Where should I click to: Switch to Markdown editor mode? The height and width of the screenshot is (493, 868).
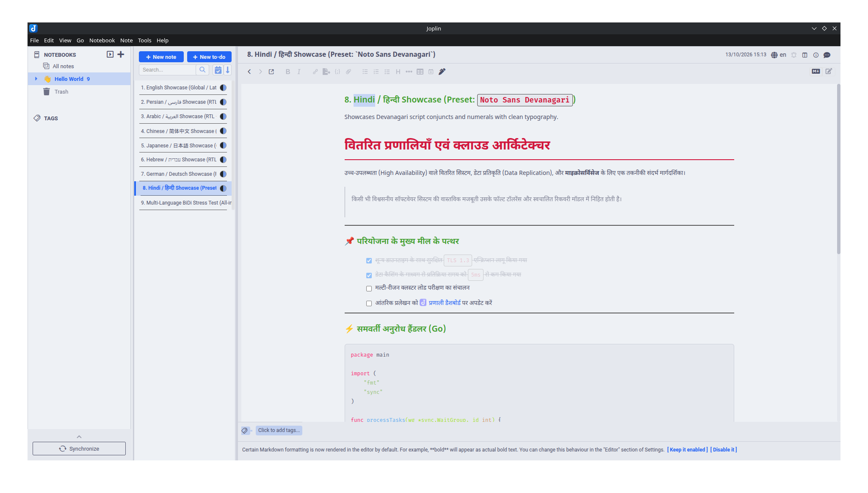816,71
